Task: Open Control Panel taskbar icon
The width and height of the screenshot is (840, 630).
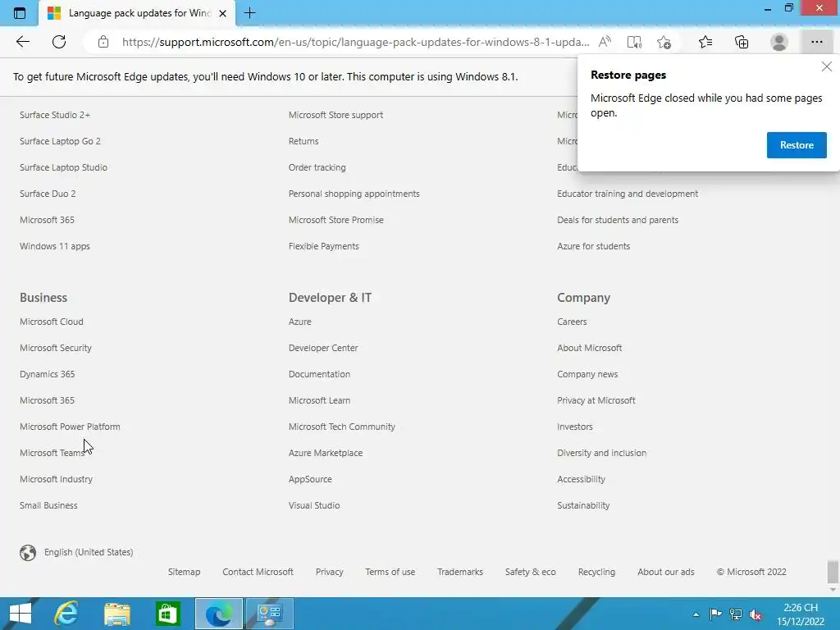Action: pos(269,614)
